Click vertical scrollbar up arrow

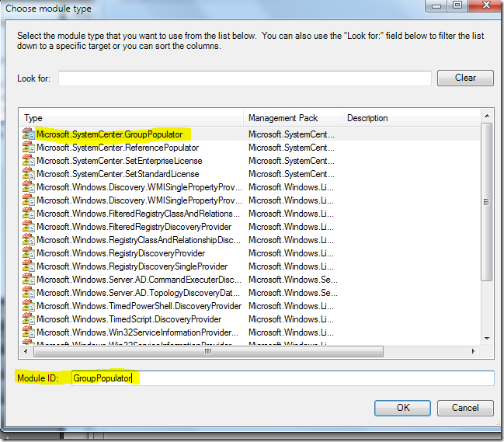click(487, 116)
